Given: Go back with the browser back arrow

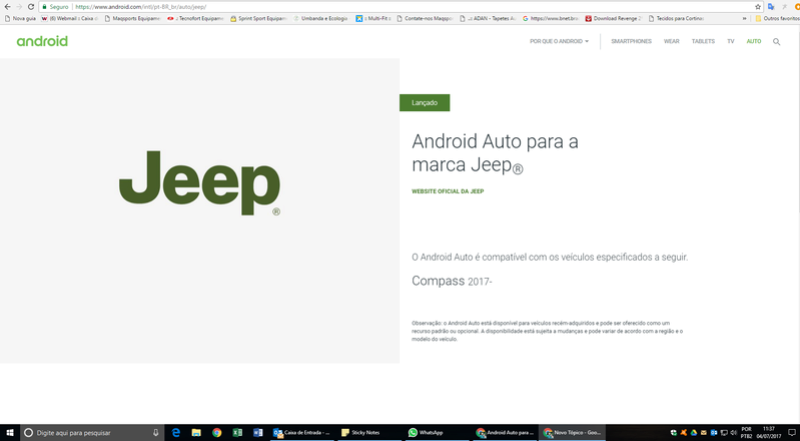Looking at the screenshot, I should pyautogui.click(x=7, y=7).
